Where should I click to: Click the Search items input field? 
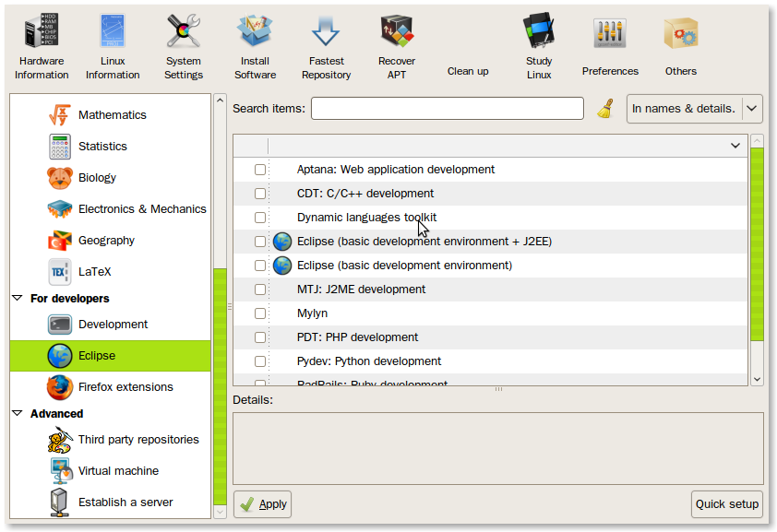pyautogui.click(x=448, y=109)
